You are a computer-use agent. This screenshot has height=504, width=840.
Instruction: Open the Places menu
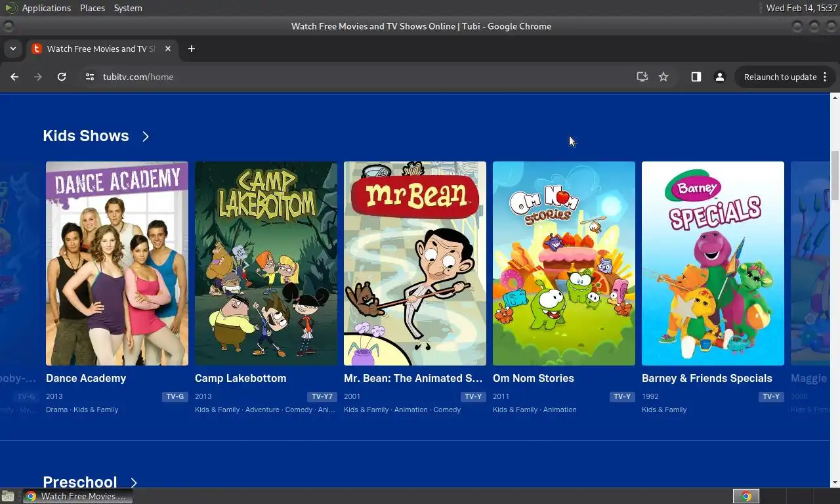[x=93, y=8]
